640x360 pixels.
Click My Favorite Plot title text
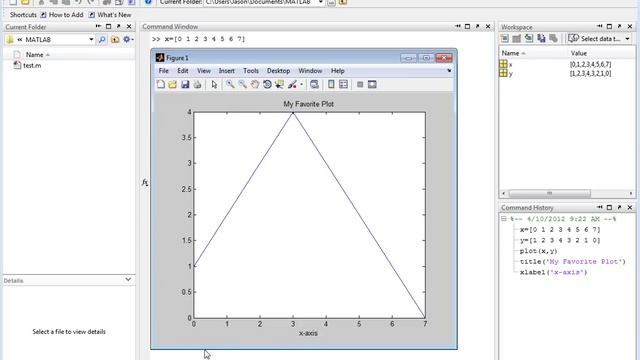click(x=309, y=104)
